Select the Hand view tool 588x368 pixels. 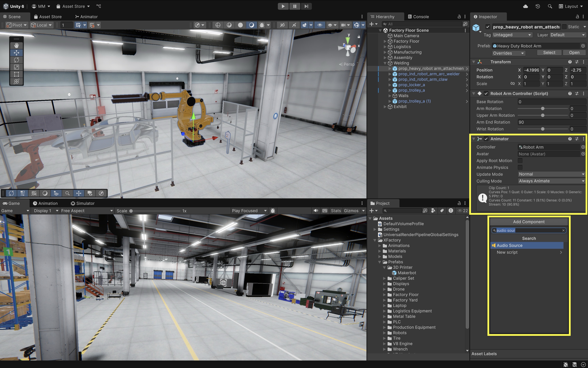16,45
